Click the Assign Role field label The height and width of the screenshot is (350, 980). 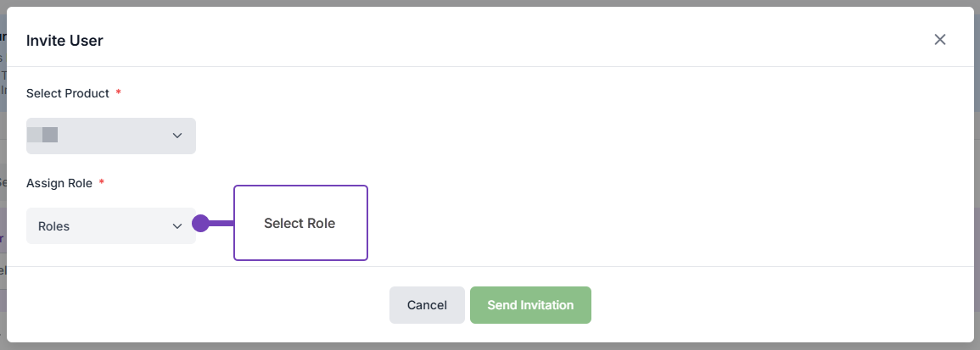coord(61,183)
